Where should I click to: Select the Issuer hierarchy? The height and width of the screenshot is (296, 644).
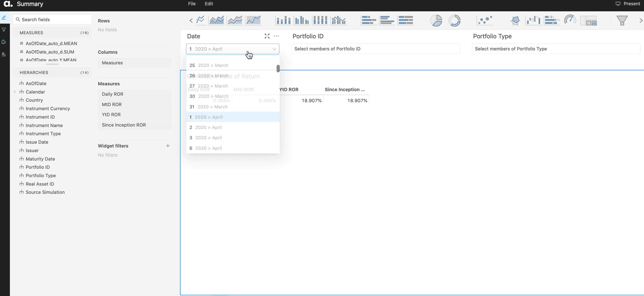click(x=32, y=150)
